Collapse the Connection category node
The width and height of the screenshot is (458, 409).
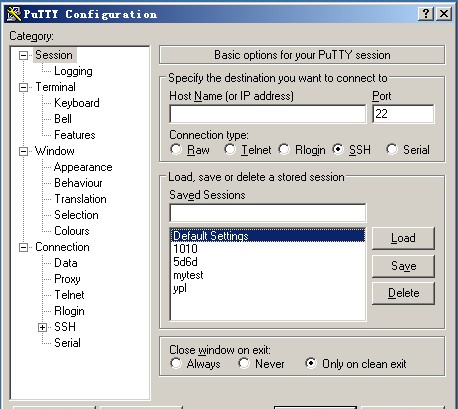click(23, 247)
